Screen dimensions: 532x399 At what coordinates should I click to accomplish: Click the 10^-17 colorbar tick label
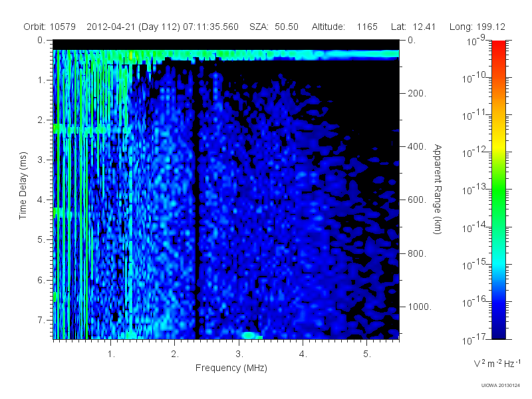point(475,339)
